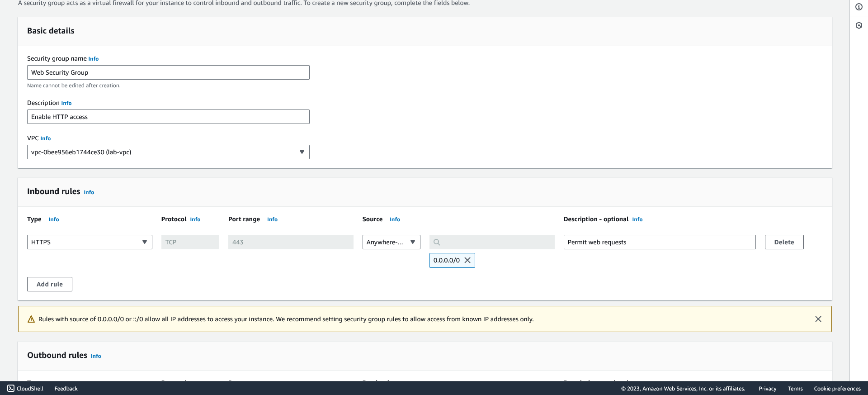Click Feedback in the footer
Image resolution: width=868 pixels, height=395 pixels.
click(66, 389)
